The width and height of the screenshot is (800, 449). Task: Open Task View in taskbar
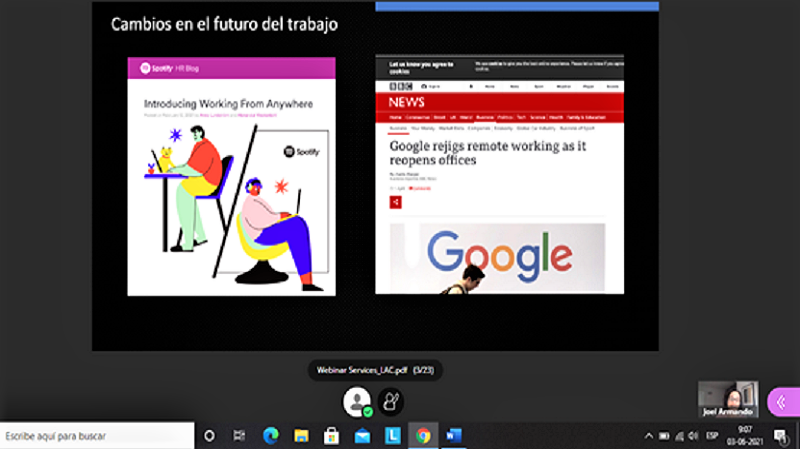pos(239,436)
